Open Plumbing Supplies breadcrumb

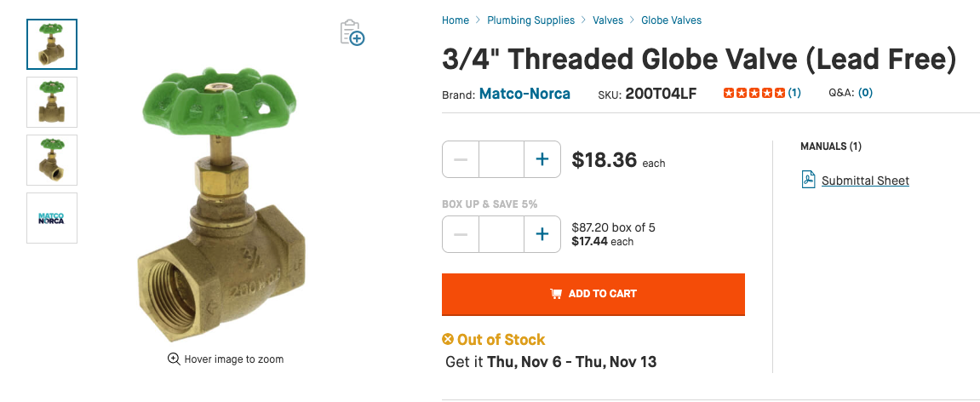tap(530, 20)
